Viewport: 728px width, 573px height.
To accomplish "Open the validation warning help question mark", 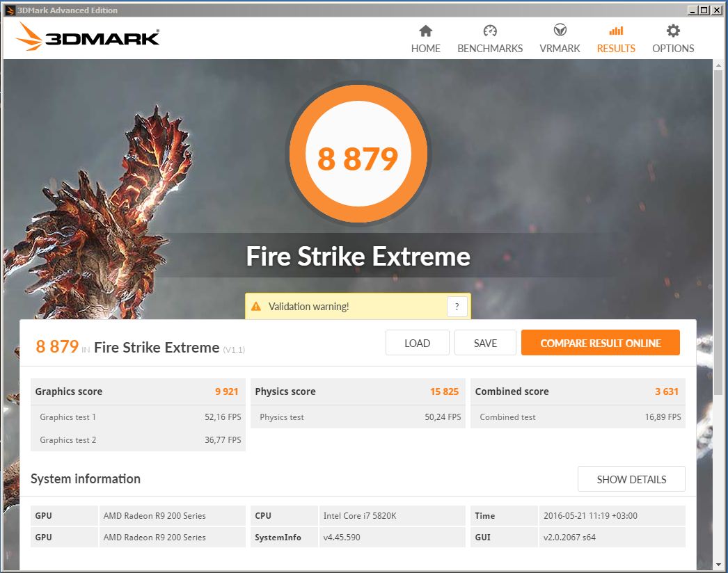I will click(457, 307).
